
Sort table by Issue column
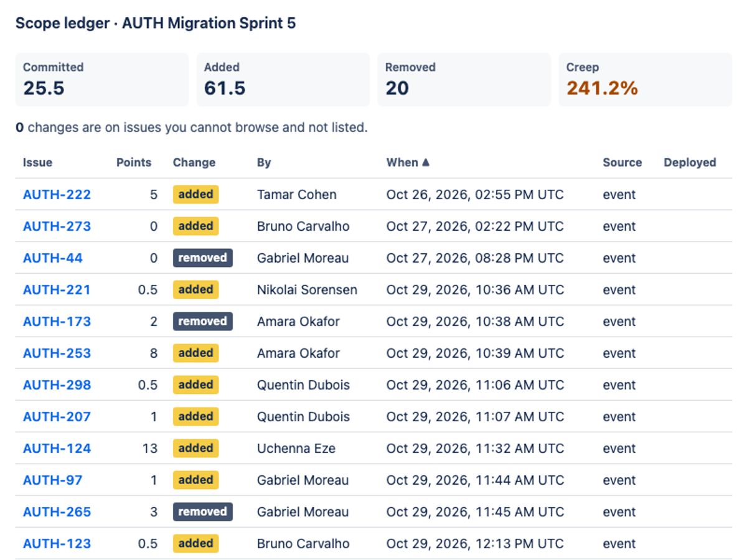(37, 162)
